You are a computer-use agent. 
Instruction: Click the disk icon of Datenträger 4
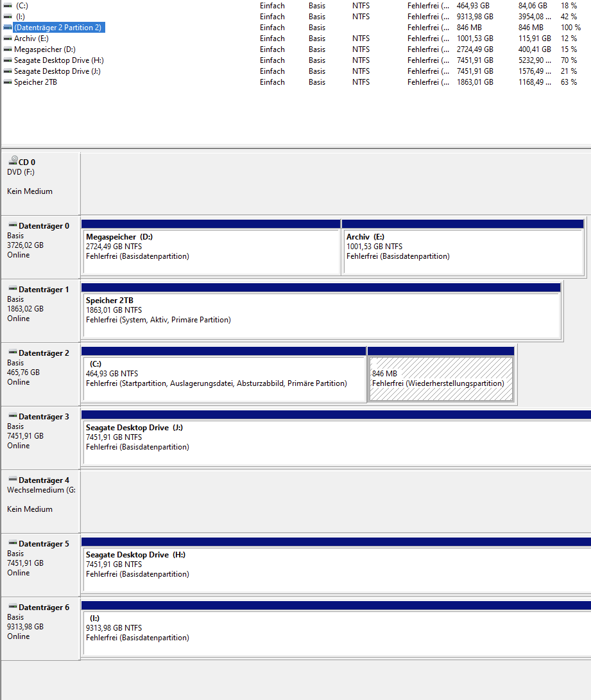pyautogui.click(x=13, y=480)
